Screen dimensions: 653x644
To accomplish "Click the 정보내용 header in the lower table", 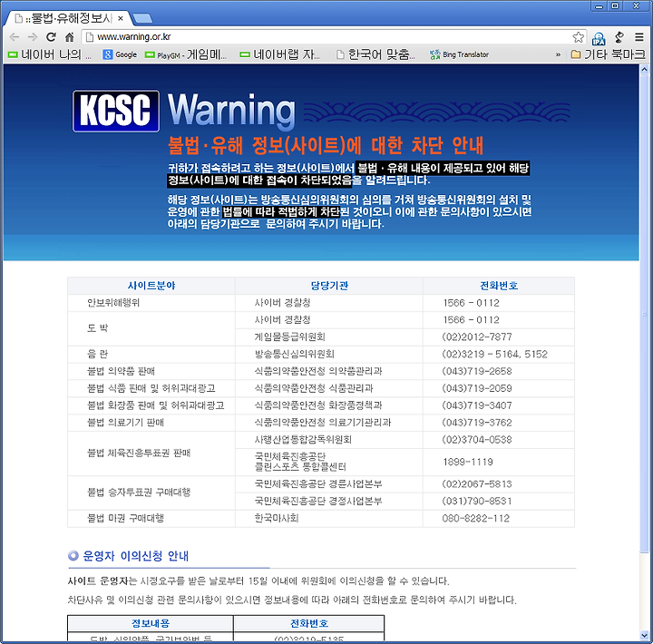I will pyautogui.click(x=151, y=623).
